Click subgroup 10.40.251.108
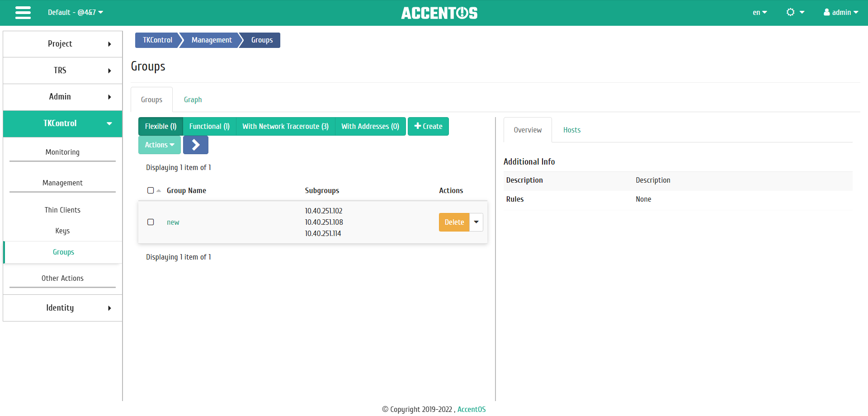The height and width of the screenshot is (416, 868). point(324,222)
